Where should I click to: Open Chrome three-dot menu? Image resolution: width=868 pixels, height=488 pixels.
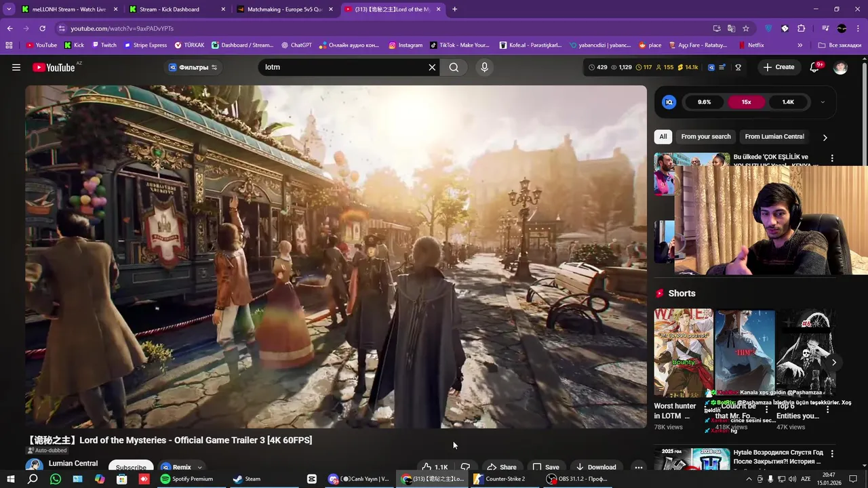[858, 28]
